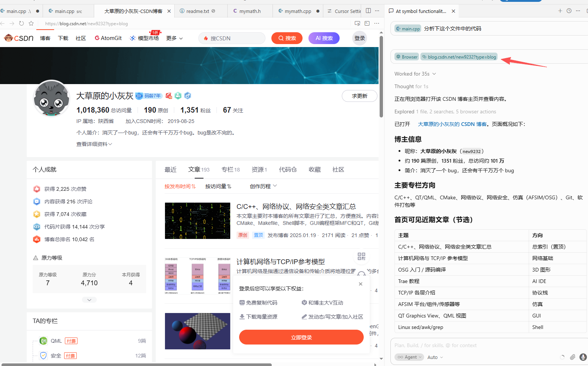The image size is (588, 366).
Task: Open the 创作历程 dropdown
Action: [263, 186]
